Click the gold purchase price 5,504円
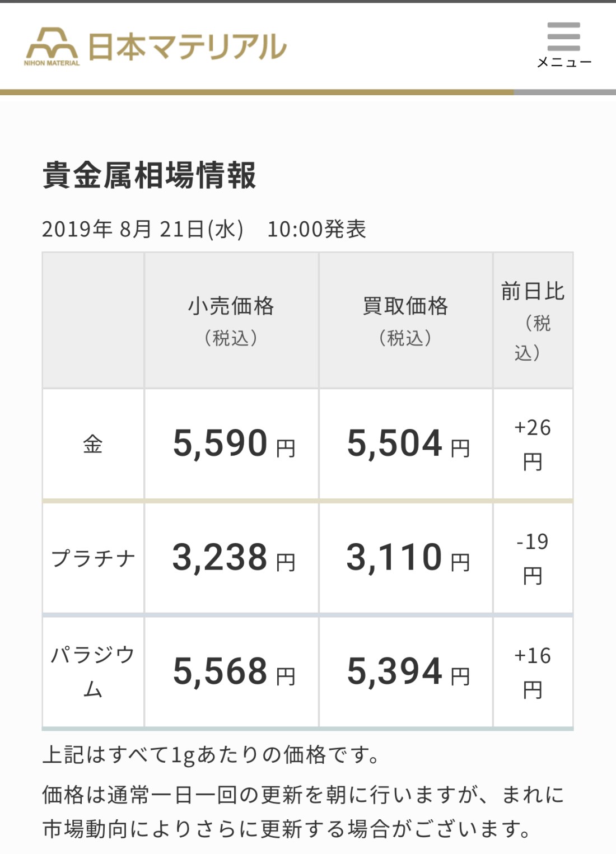 (405, 444)
